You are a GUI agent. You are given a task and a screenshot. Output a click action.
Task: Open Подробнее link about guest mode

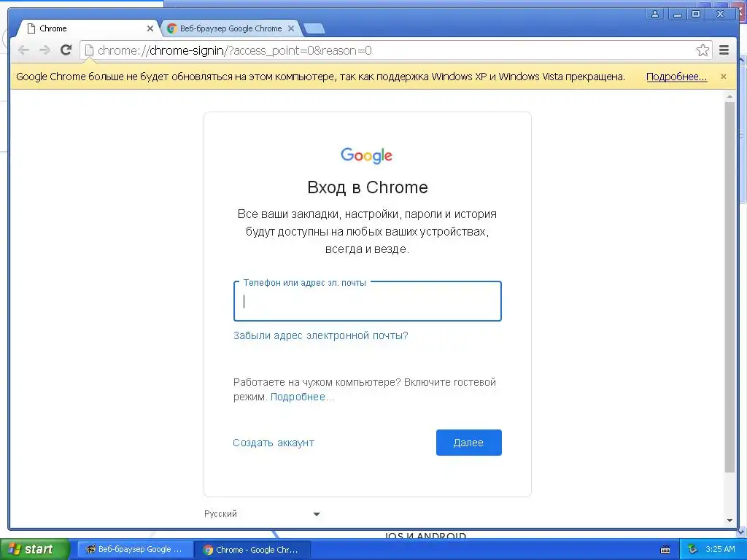(302, 397)
